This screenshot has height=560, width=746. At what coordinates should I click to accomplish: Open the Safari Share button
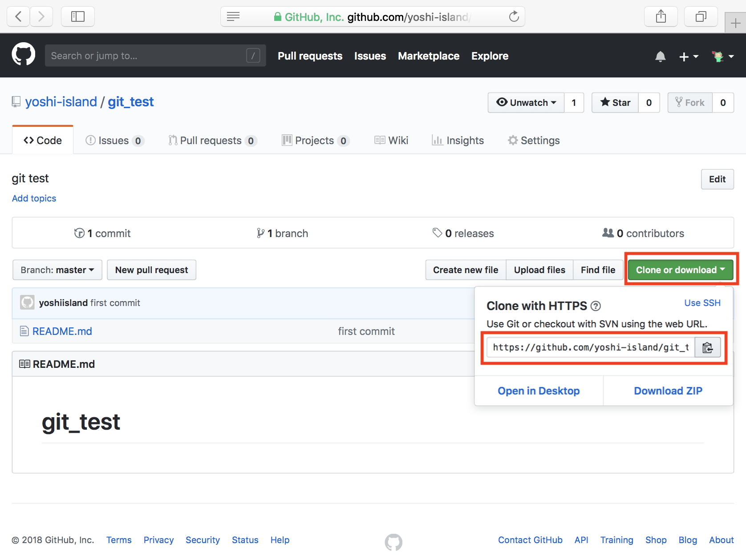[661, 17]
